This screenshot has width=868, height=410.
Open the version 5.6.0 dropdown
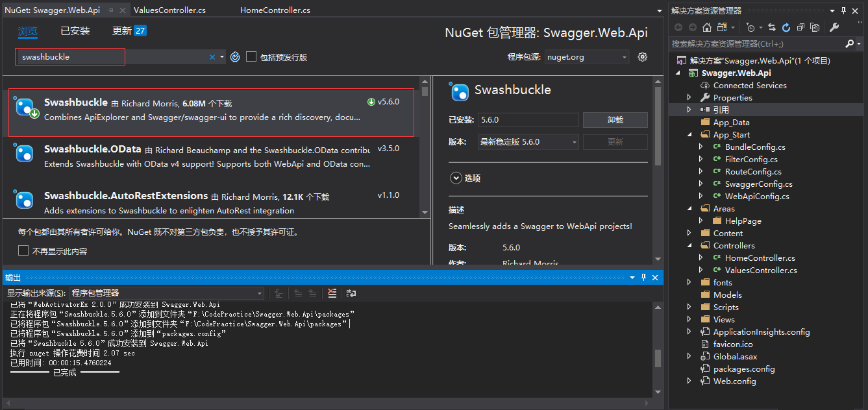point(528,141)
